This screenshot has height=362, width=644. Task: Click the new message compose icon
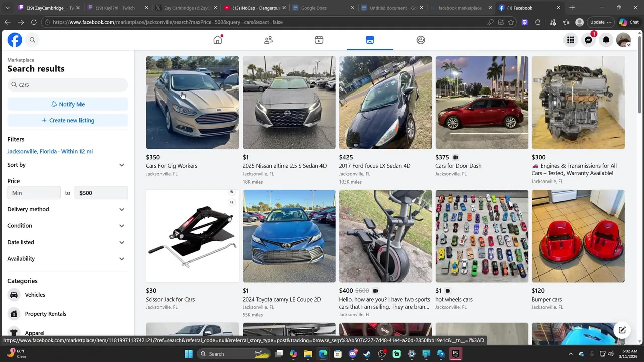point(622,330)
